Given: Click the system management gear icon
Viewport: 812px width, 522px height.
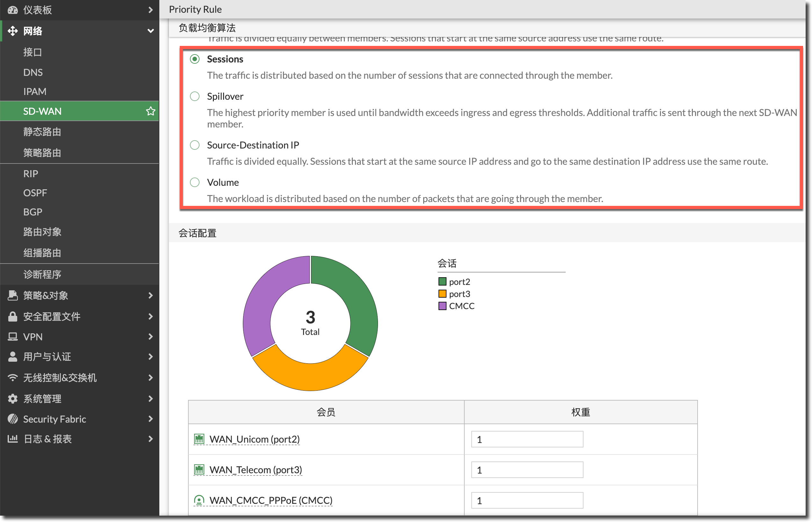Looking at the screenshot, I should pos(12,399).
